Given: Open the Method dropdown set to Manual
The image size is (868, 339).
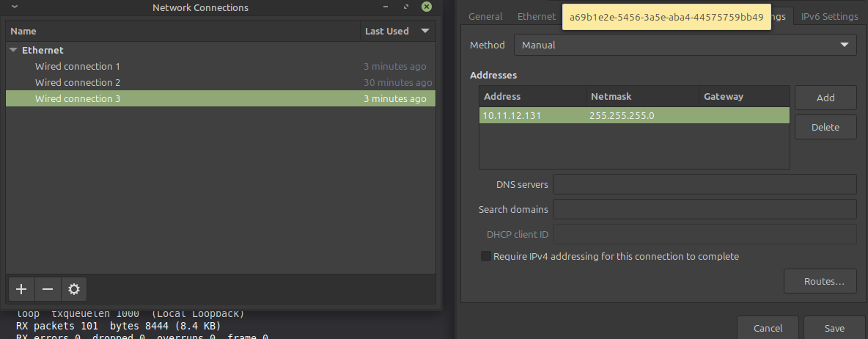Looking at the screenshot, I should [685, 45].
